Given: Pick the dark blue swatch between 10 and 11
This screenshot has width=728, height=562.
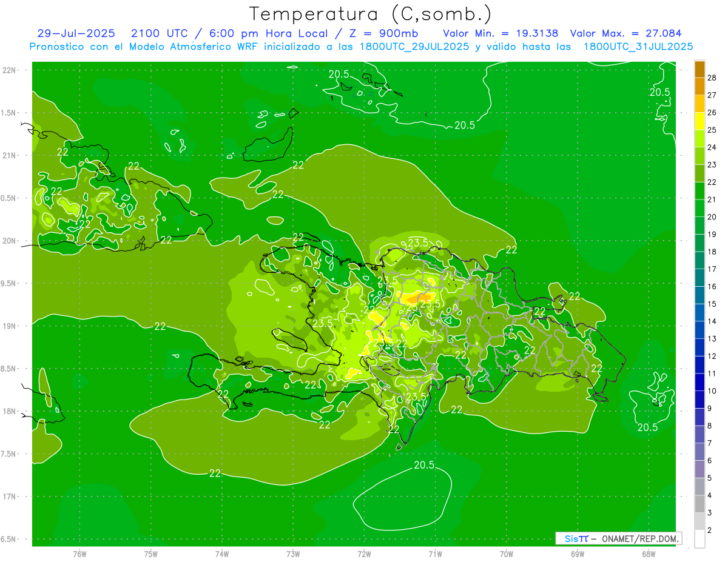Looking at the screenshot, I should click(x=699, y=383).
